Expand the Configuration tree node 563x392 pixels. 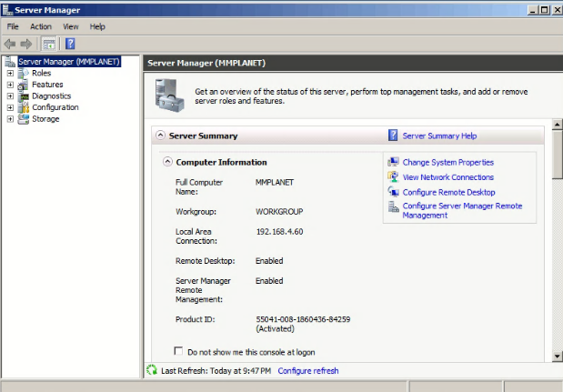click(x=10, y=107)
